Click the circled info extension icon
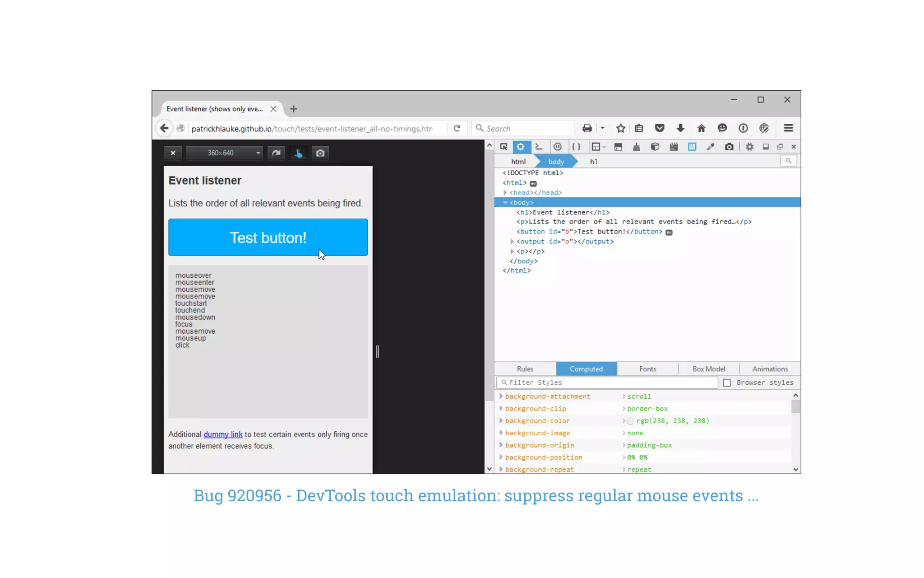This screenshot has width=924, height=578. [743, 128]
